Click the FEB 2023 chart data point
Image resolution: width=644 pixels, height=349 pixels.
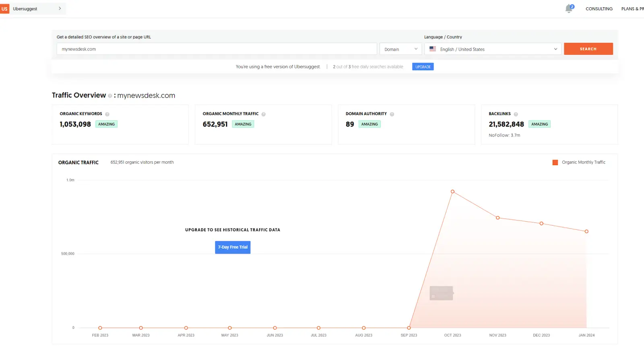pyautogui.click(x=100, y=328)
